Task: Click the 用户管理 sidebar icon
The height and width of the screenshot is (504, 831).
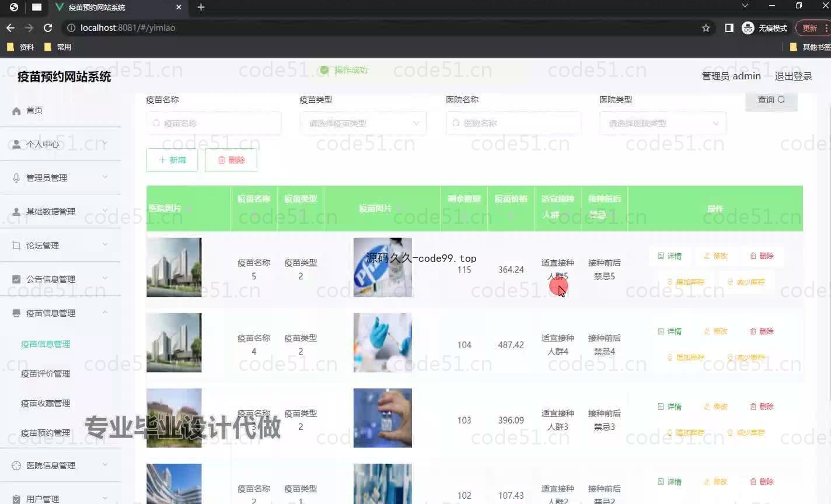Action: click(16, 499)
